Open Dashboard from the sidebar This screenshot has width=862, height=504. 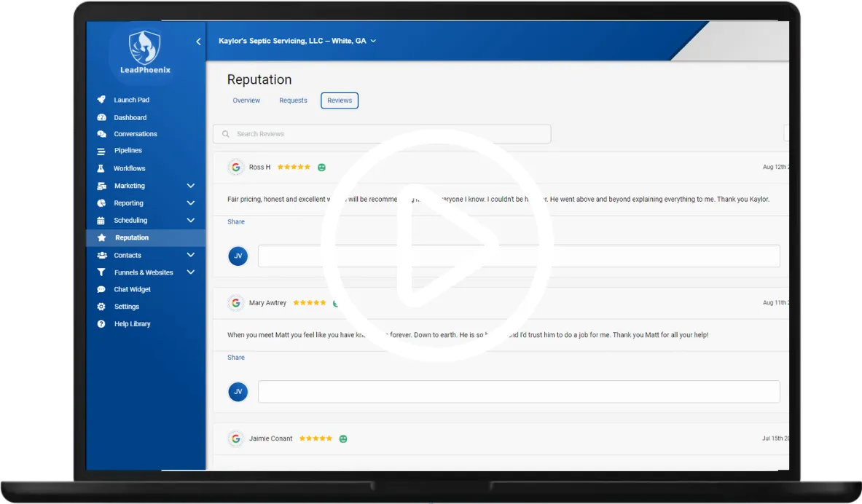coord(130,117)
